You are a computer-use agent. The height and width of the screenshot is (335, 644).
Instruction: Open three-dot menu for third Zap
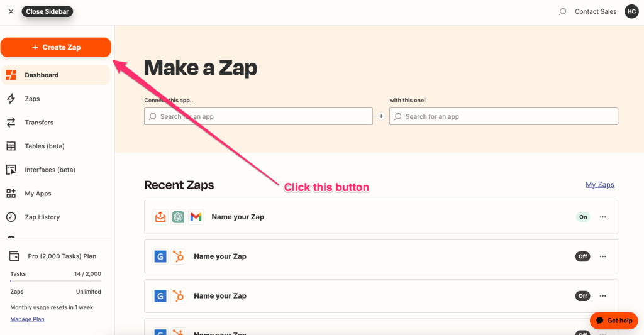(x=603, y=296)
